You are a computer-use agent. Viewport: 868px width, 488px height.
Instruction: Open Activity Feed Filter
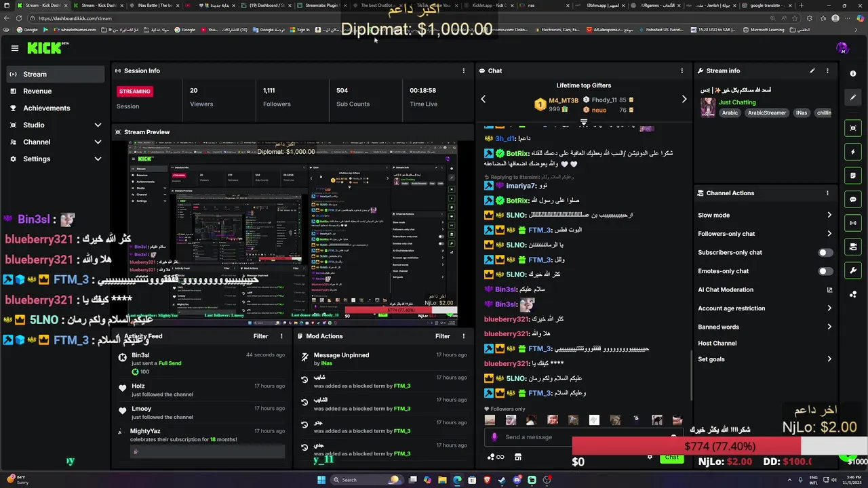tap(260, 336)
